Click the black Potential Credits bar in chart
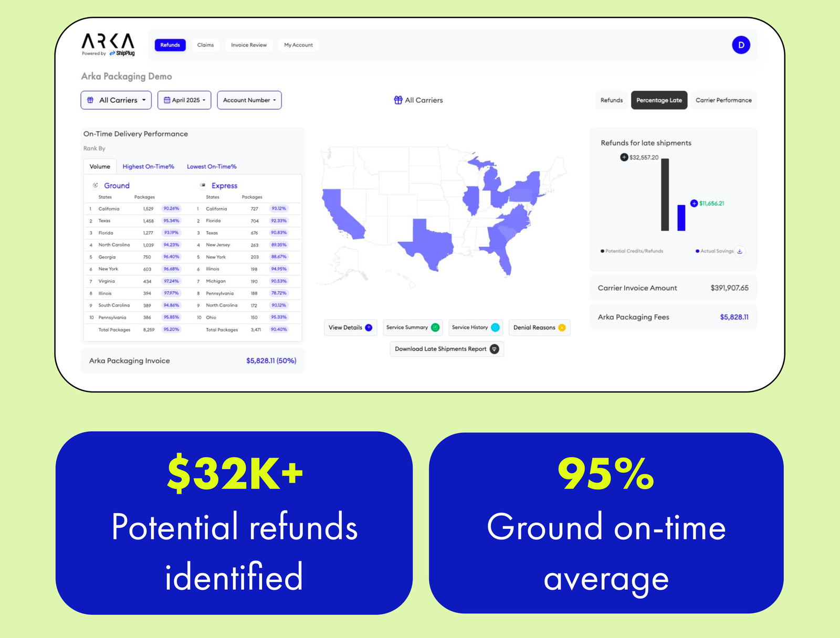The width and height of the screenshot is (840, 638). tap(665, 195)
